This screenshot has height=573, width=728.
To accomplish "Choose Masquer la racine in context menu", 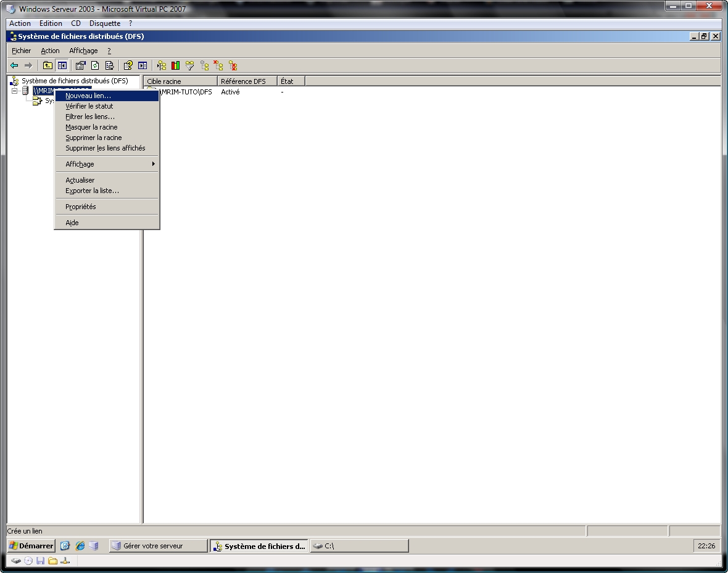I will (107, 127).
